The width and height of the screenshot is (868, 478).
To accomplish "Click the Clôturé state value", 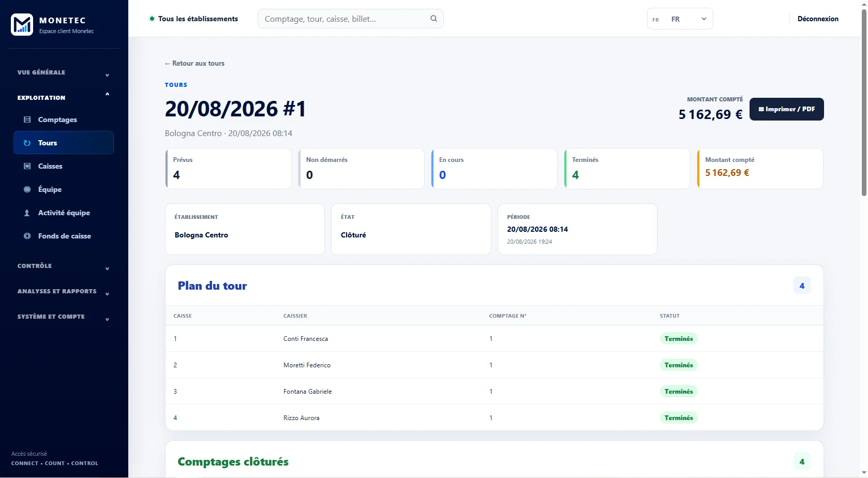I will point(353,235).
